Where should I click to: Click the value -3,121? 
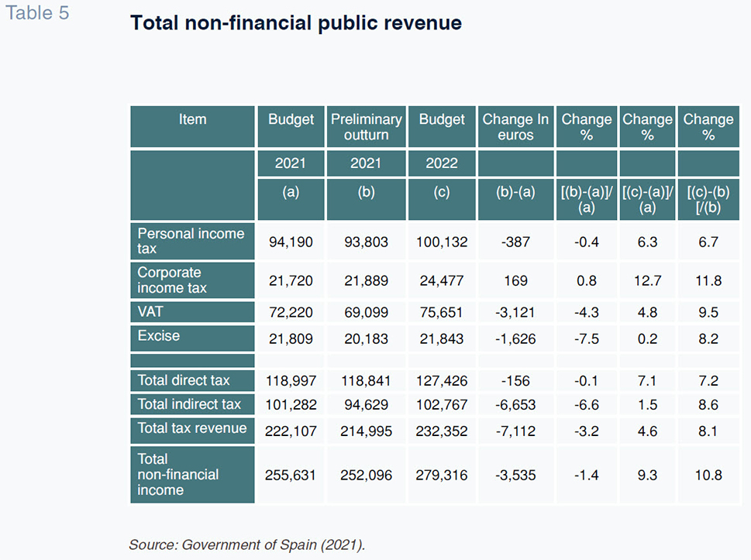pos(515,313)
